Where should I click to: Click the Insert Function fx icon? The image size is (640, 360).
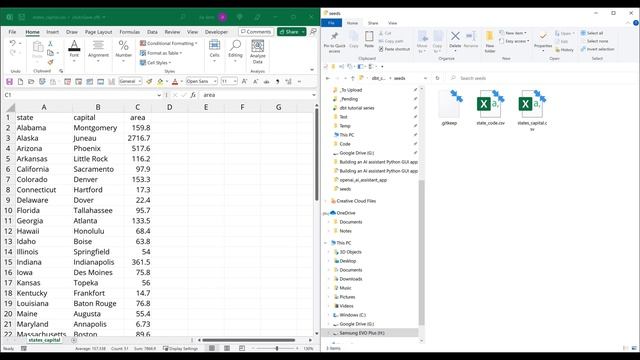[193, 95]
